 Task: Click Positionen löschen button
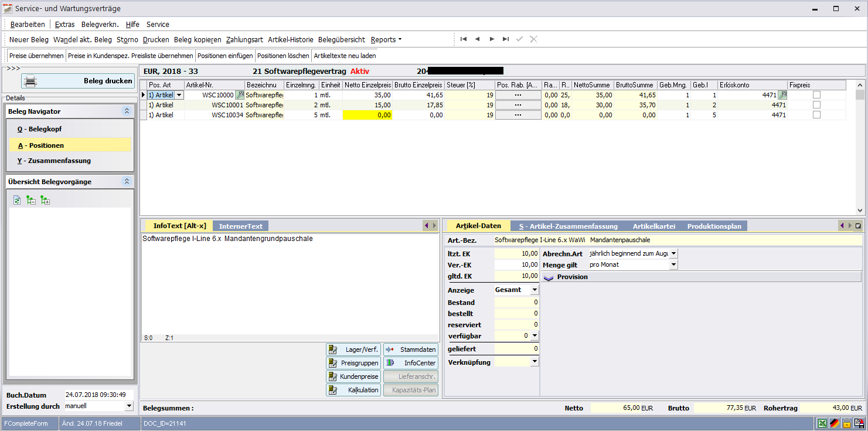tap(283, 56)
